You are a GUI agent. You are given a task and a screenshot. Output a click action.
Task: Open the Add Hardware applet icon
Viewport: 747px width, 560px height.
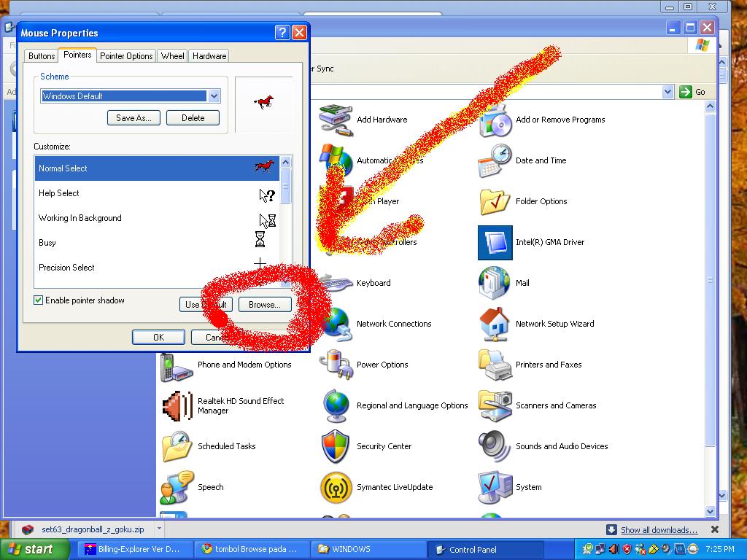coord(336,120)
